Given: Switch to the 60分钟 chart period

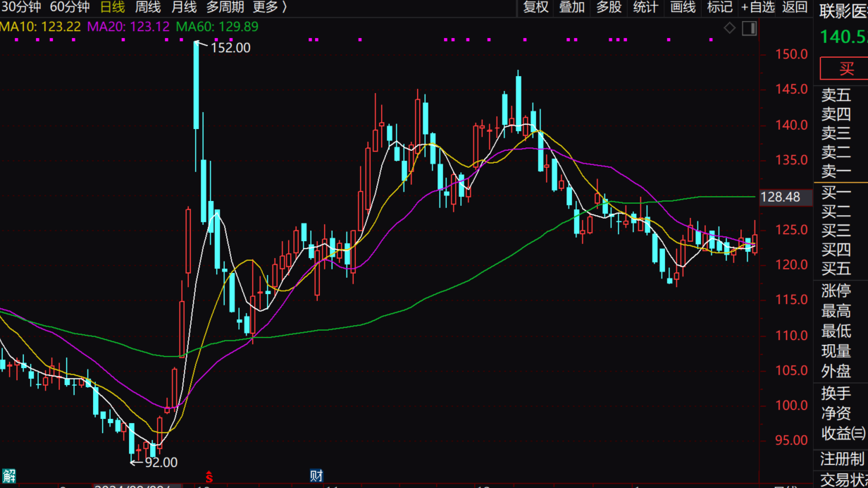Looking at the screenshot, I should [70, 8].
